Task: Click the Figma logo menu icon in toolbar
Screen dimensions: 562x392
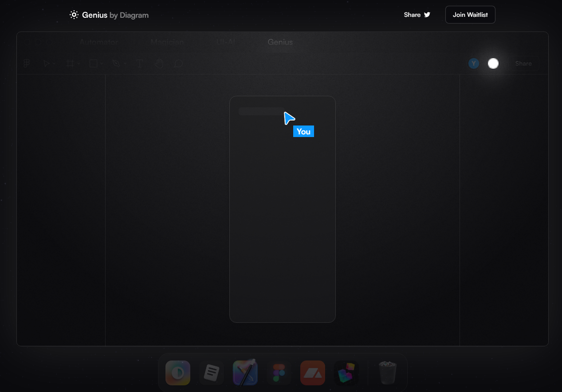Action: (27, 63)
